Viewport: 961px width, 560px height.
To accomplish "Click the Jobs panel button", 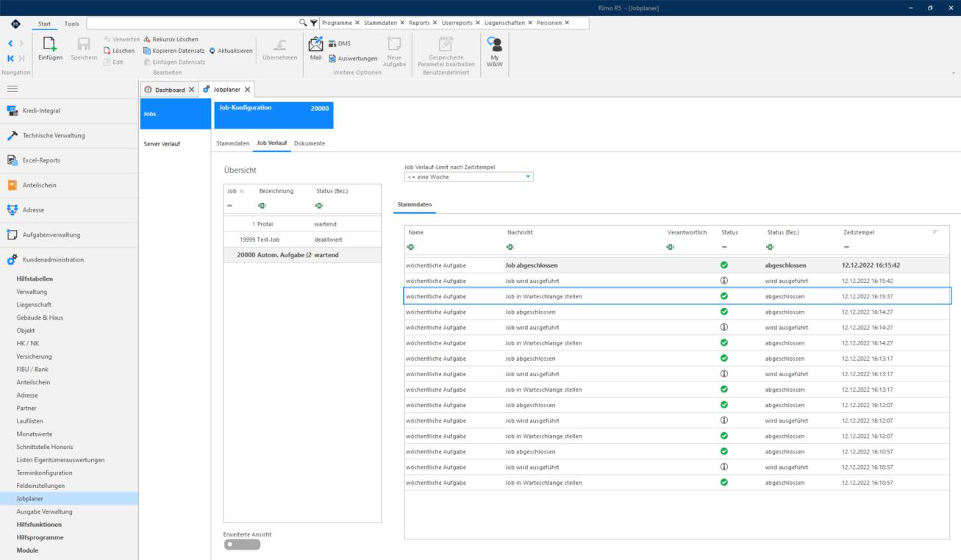I will pyautogui.click(x=174, y=115).
